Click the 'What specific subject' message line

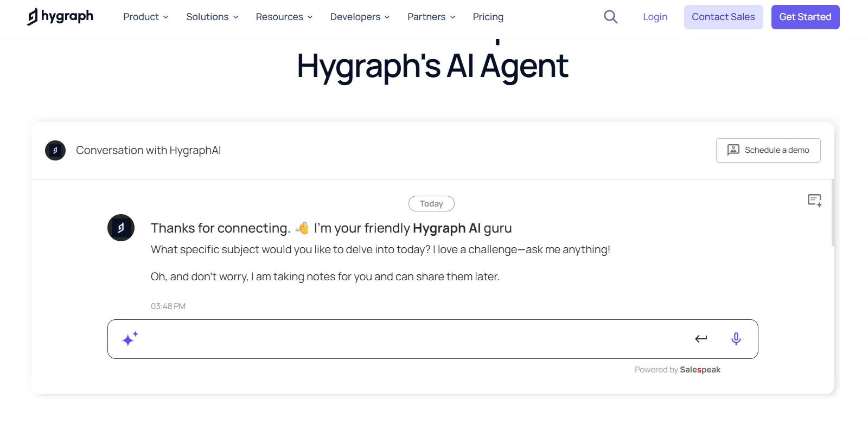[380, 249]
